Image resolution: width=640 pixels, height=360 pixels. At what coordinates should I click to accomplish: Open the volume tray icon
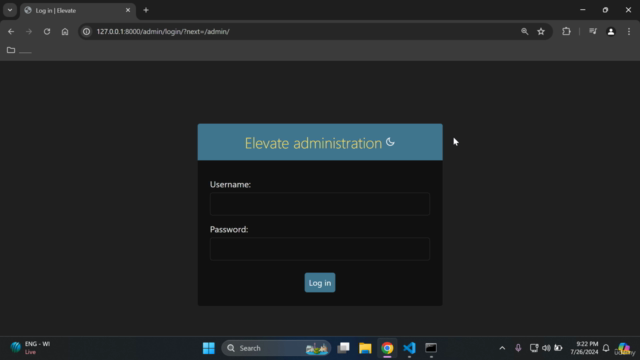click(x=546, y=348)
